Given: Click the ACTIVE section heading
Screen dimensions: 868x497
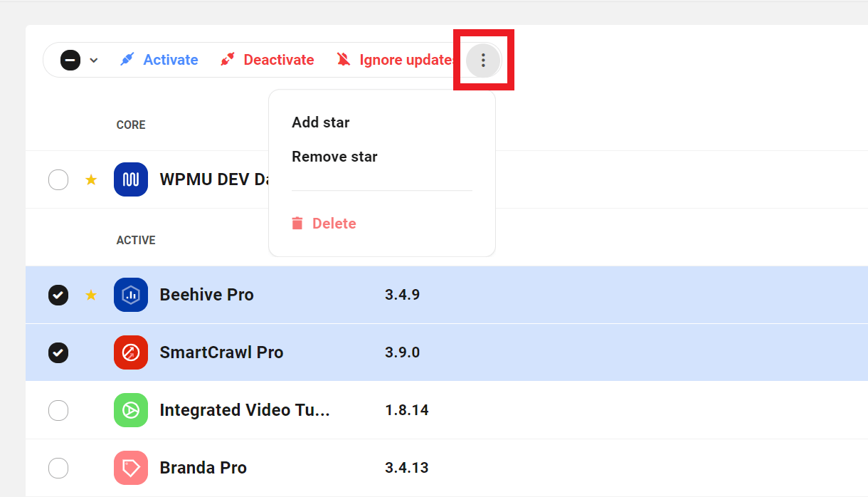Looking at the screenshot, I should [x=136, y=240].
